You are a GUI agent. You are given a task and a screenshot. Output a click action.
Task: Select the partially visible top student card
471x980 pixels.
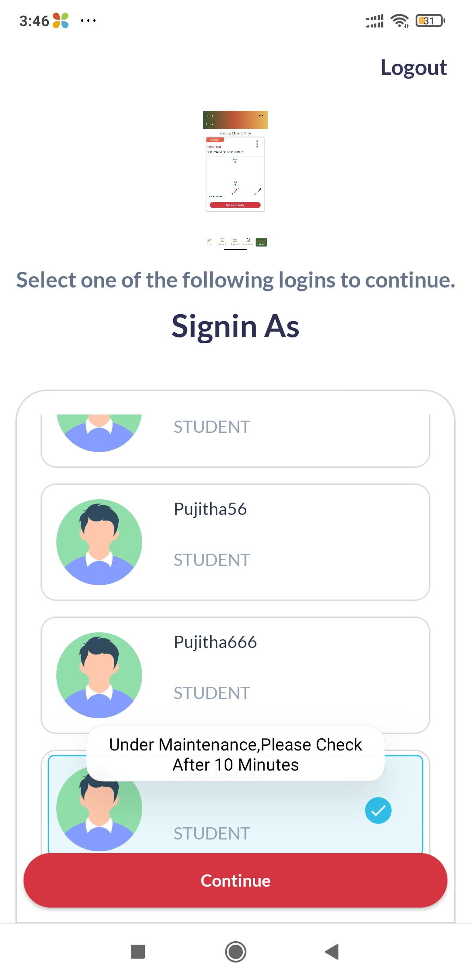[x=235, y=439]
